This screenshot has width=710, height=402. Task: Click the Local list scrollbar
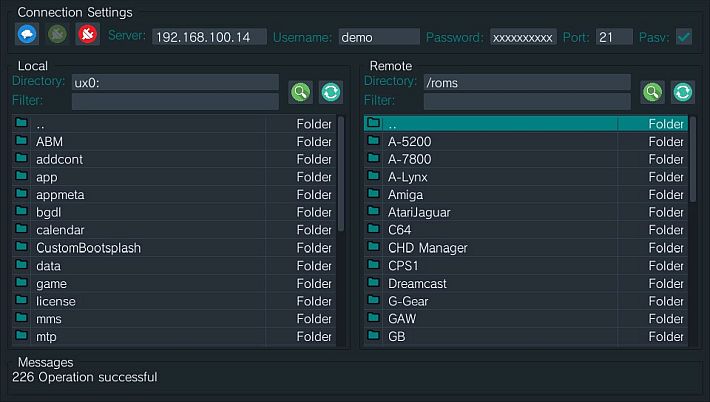341,174
